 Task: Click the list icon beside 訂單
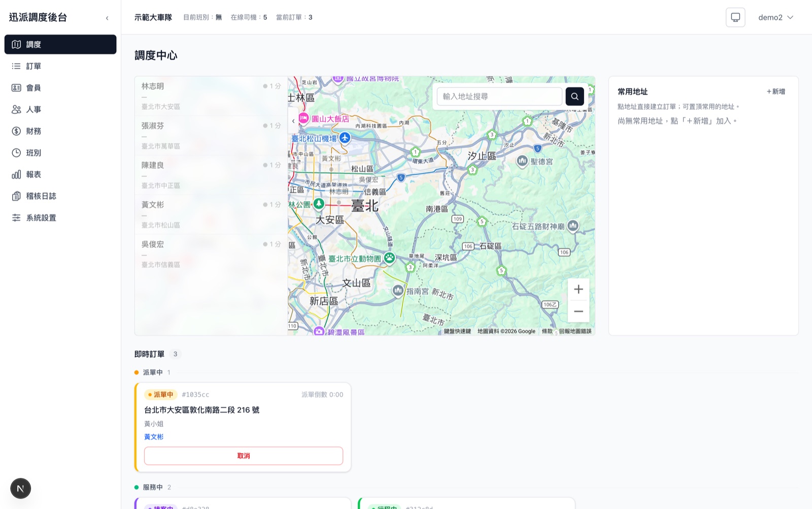tap(16, 66)
